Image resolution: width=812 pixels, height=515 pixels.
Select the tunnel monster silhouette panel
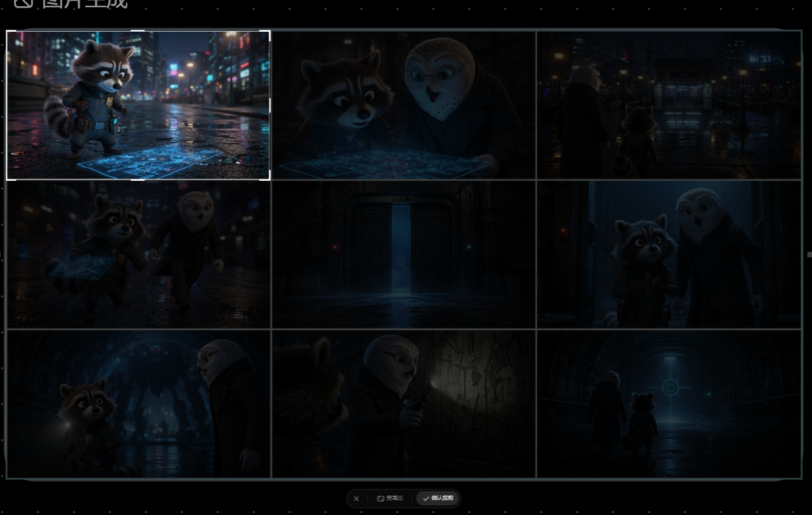tap(138, 404)
